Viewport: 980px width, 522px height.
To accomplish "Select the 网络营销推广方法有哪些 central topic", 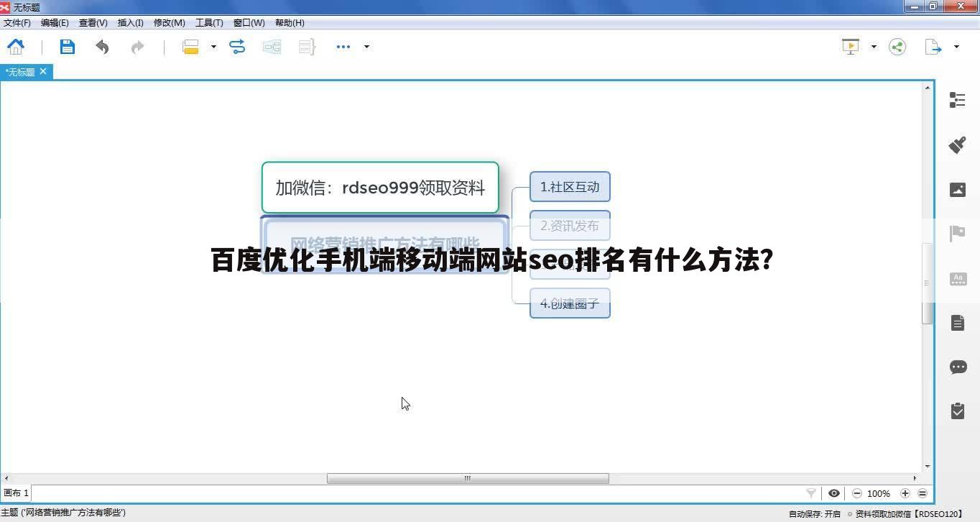I will [x=385, y=245].
